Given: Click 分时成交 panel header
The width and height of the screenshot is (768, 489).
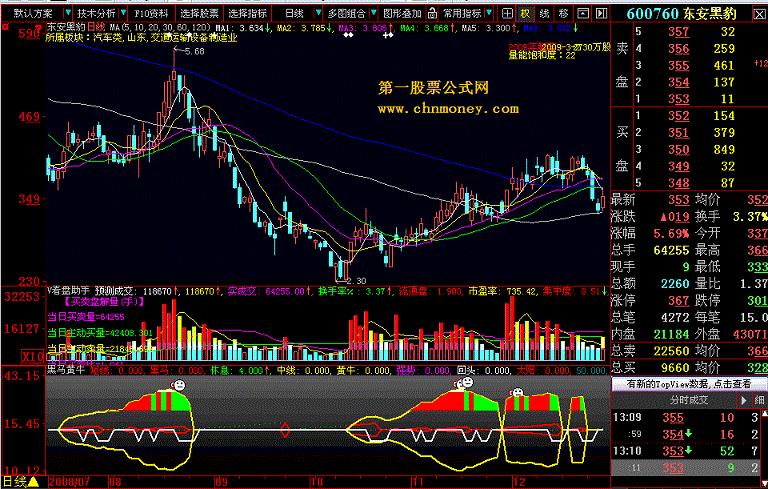Looking at the screenshot, I should (689, 400).
